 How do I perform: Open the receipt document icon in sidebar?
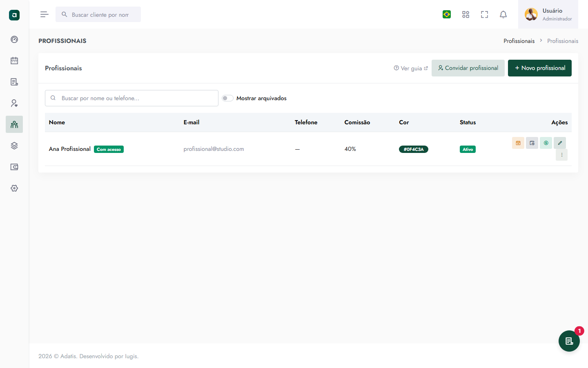pos(14,82)
